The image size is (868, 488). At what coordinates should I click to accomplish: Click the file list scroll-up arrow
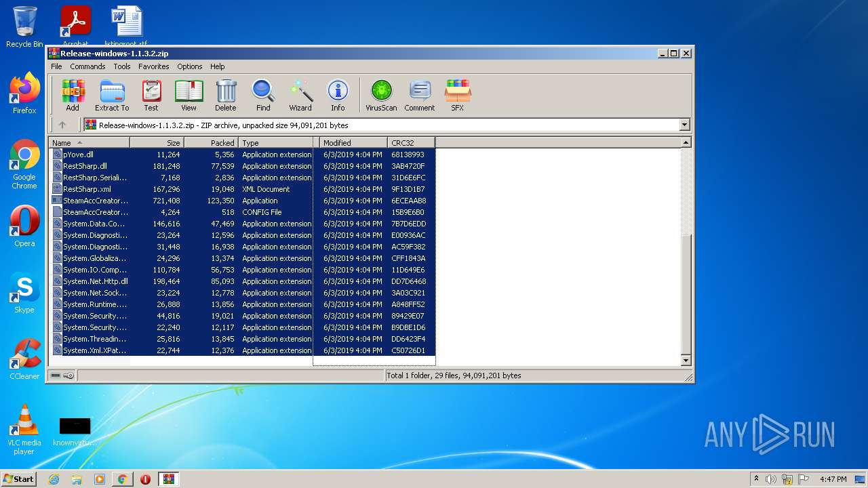[686, 142]
